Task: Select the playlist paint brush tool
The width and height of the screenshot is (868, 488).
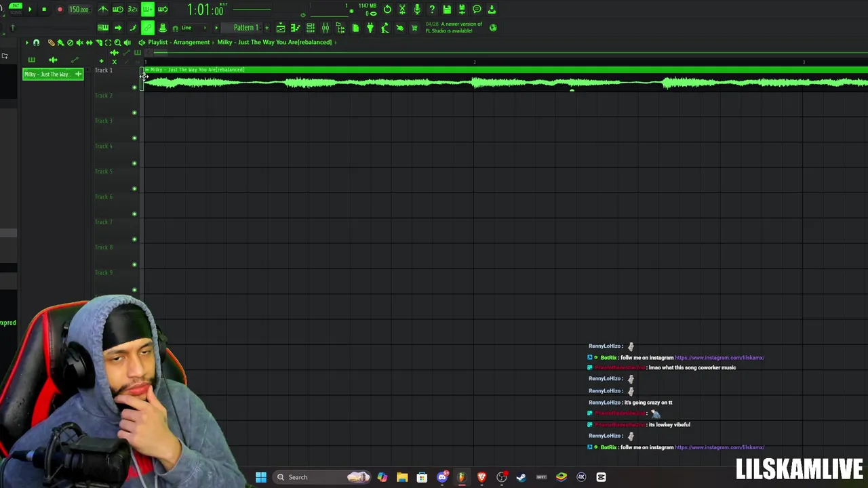Action: tap(60, 42)
